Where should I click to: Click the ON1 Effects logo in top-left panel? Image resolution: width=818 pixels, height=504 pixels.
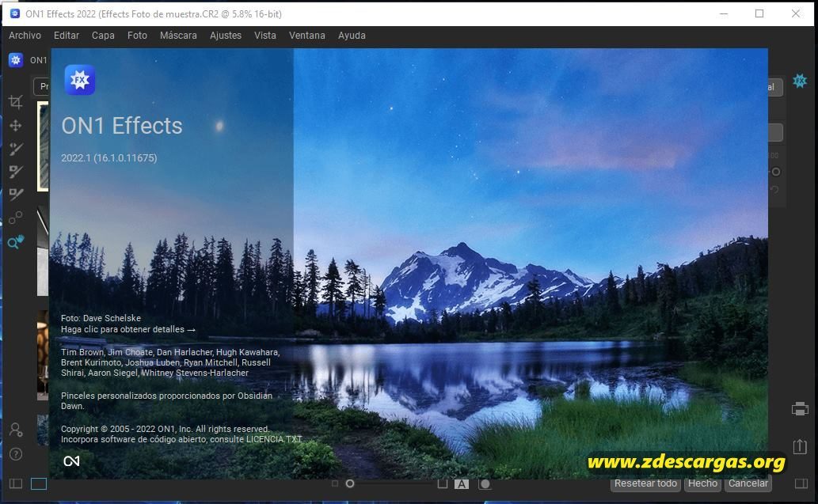coord(16,60)
